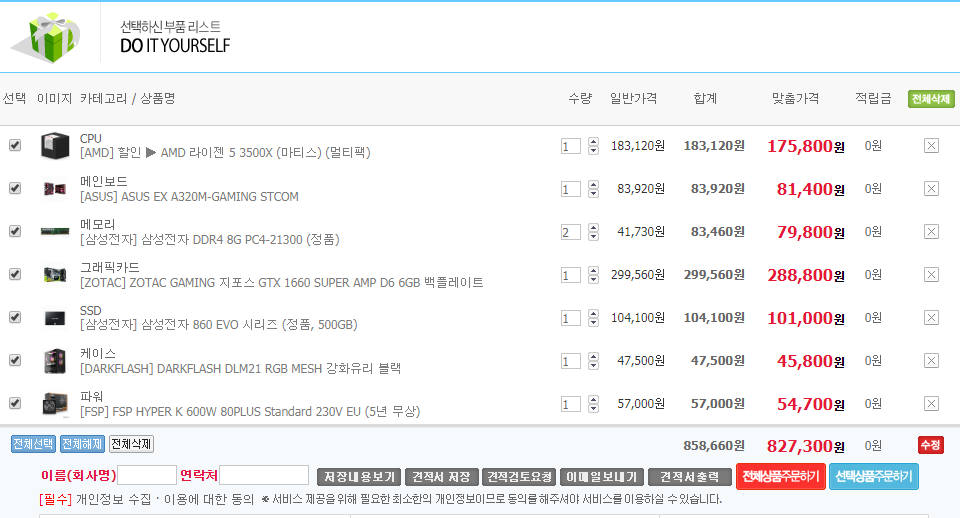Open the Samsung DDR4 memory thumbnail
Viewport: 971px width, 518px height.
[x=55, y=232]
